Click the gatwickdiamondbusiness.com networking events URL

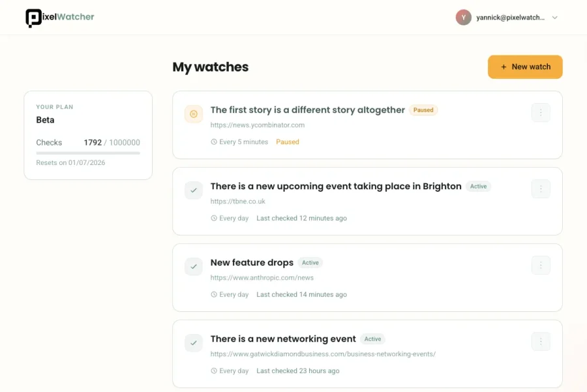[x=323, y=354]
